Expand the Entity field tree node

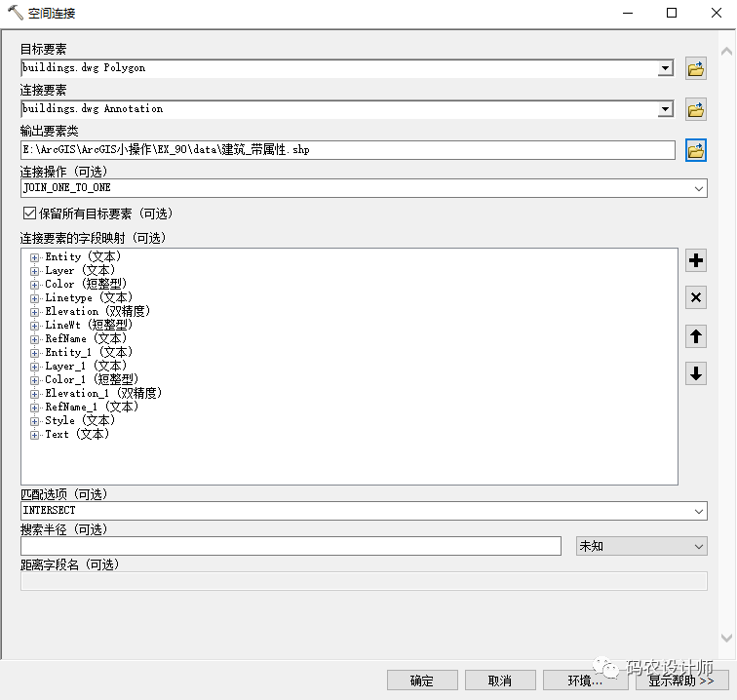point(35,257)
